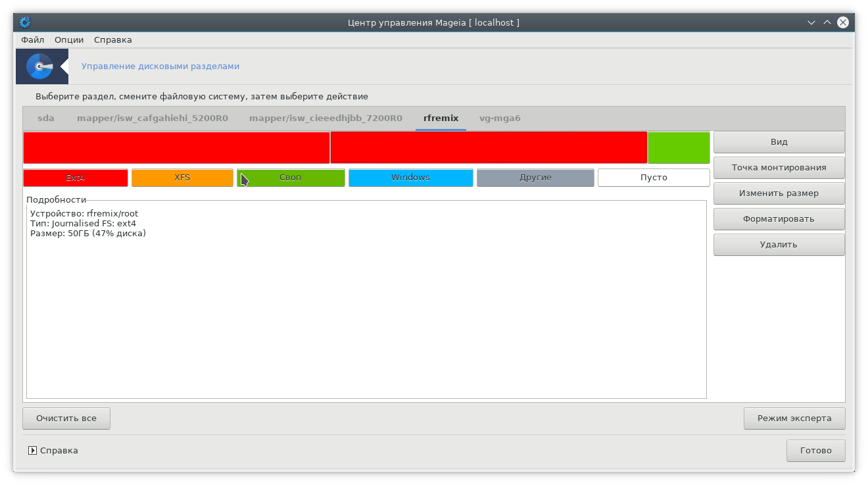This screenshot has height=485, width=868.
Task: Click the Устройство: rfremix/root detail line
Action: (84, 213)
